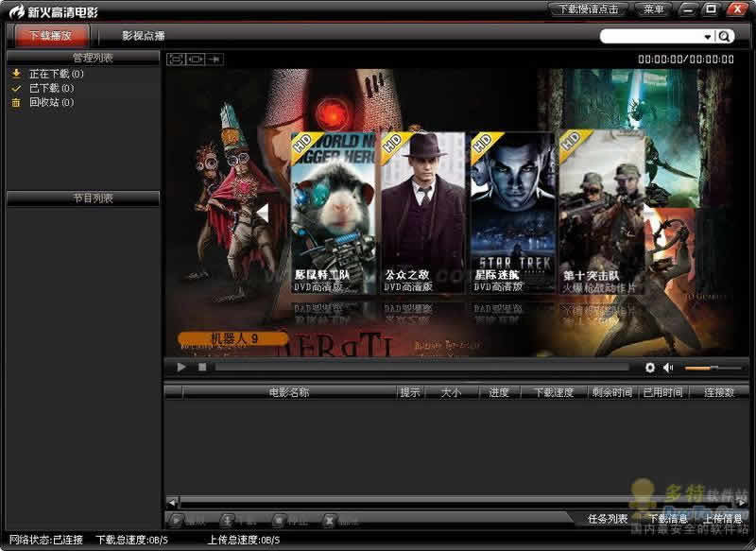This screenshot has width=756, height=551.
Task: Open the 豚鼠特工队 movie poster
Action: pyautogui.click(x=333, y=213)
